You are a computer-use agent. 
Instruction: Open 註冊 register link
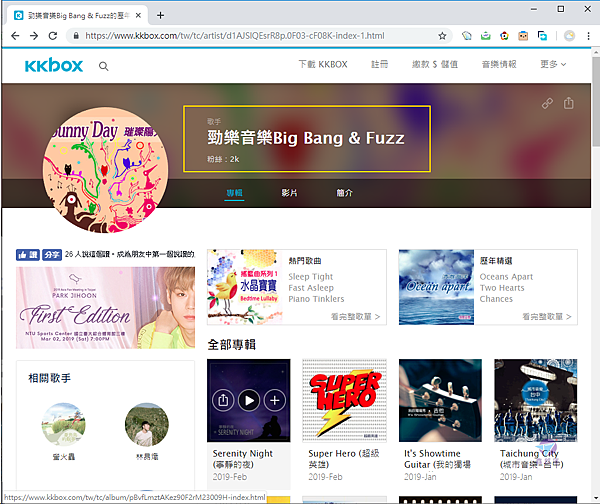click(x=379, y=64)
